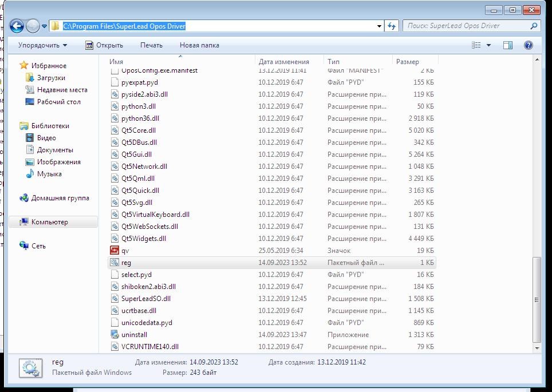Click the address bar path field
Screen dimensions: 552x392
[216, 26]
